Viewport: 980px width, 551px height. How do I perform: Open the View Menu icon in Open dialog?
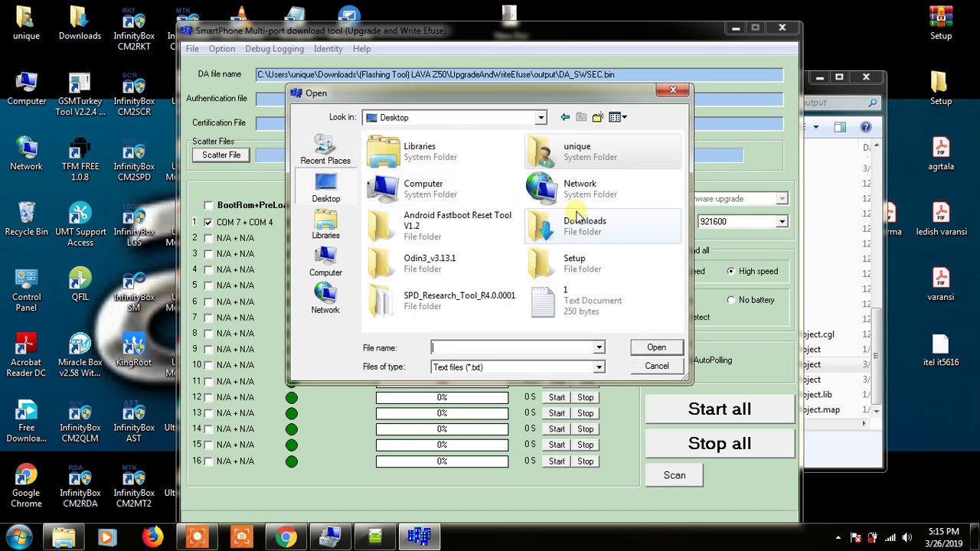pyautogui.click(x=618, y=117)
